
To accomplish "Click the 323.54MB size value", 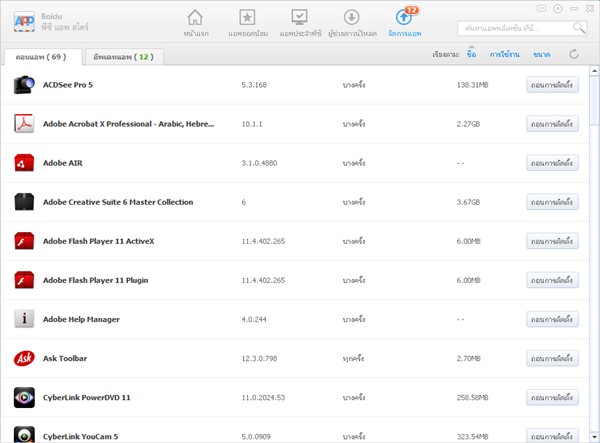I will coord(473,436).
